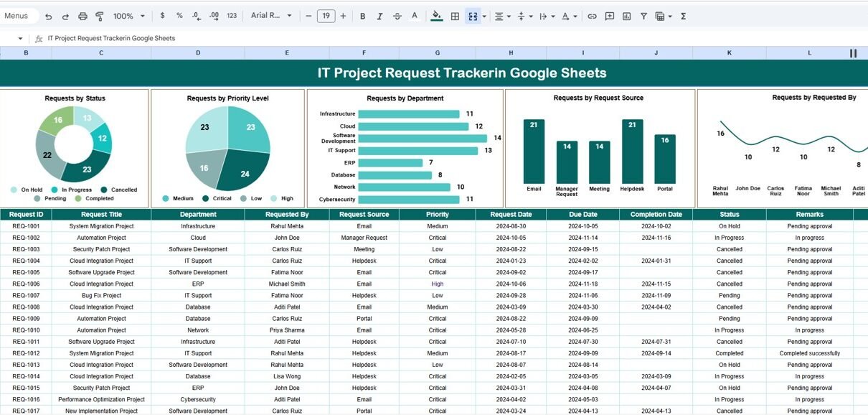Screen dimensions: 868x415
Task: Open the Functions sigma icon
Action: (x=683, y=16)
